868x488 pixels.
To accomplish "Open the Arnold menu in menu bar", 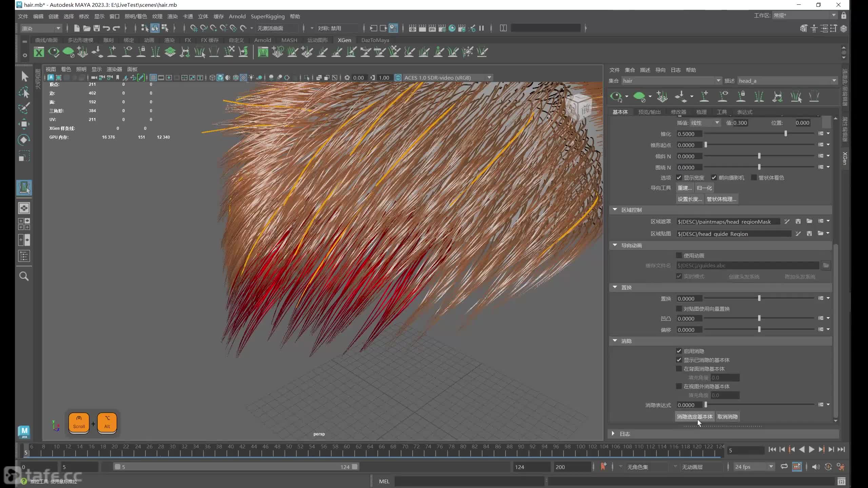I will pos(237,16).
